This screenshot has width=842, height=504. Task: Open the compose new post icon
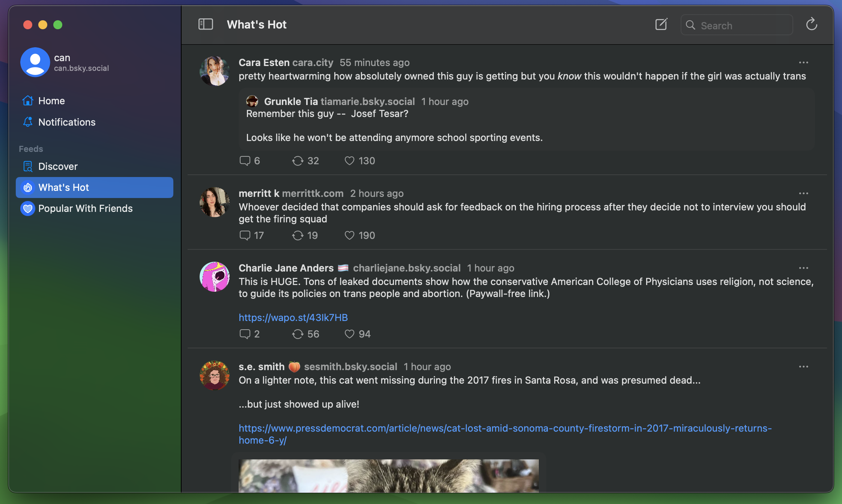[661, 25]
